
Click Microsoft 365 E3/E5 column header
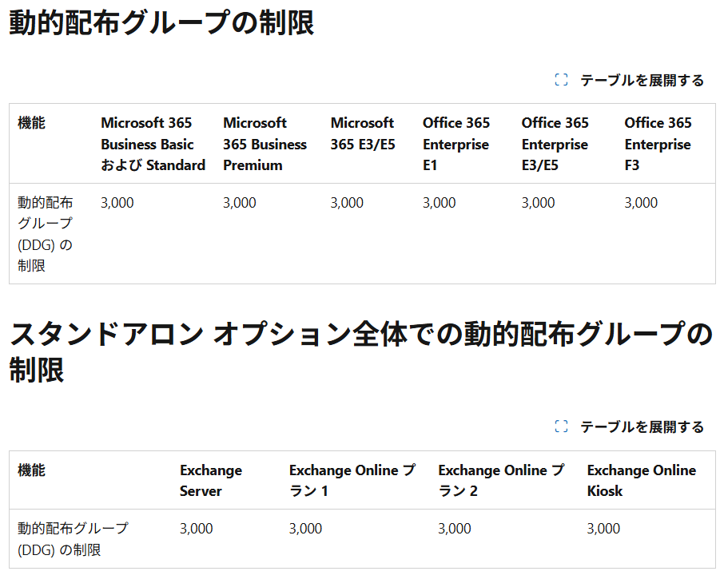(363, 133)
